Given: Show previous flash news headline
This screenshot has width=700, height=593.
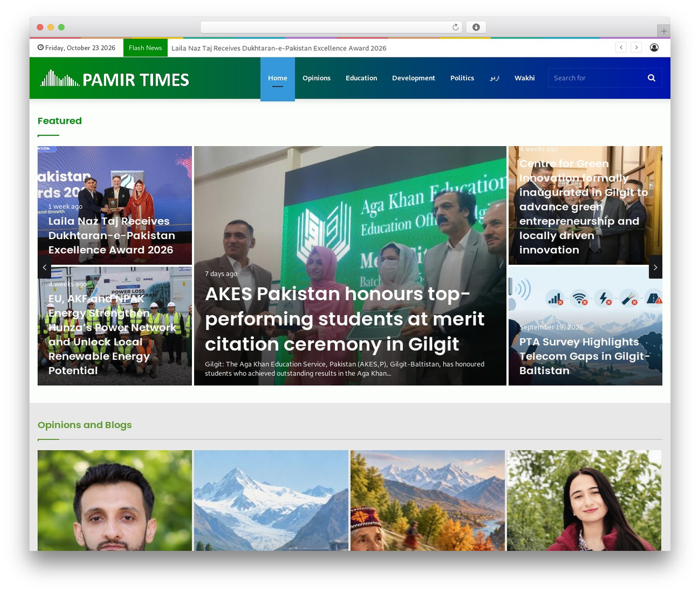Looking at the screenshot, I should pyautogui.click(x=621, y=48).
